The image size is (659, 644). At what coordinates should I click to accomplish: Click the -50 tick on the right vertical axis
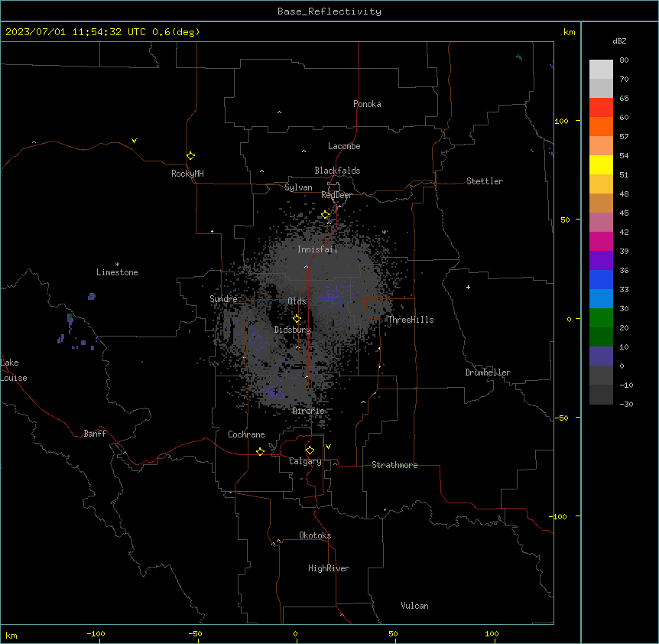(x=561, y=418)
